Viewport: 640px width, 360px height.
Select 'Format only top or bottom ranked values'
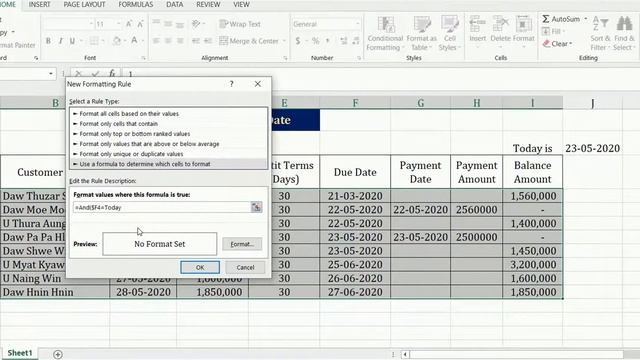(169, 134)
